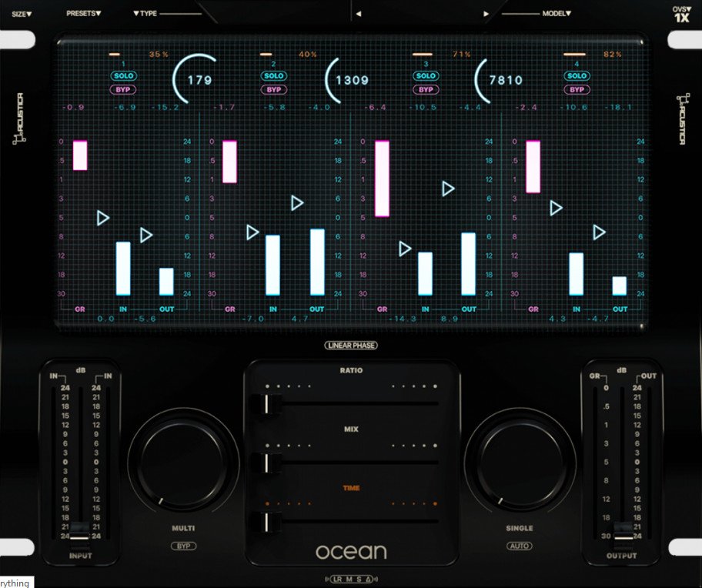Open the OVS 1X oversampling dropdown
Image resolution: width=702 pixels, height=588 pixels.
click(681, 15)
